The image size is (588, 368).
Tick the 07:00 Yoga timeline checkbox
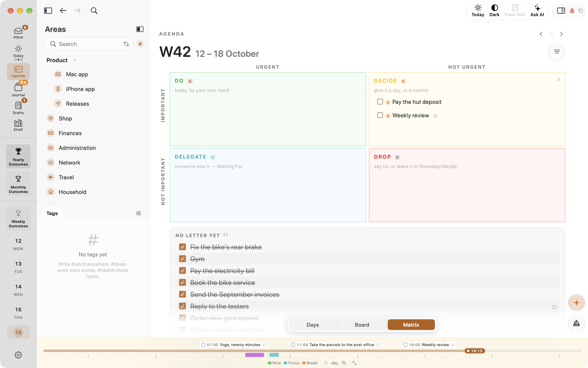pos(203,345)
